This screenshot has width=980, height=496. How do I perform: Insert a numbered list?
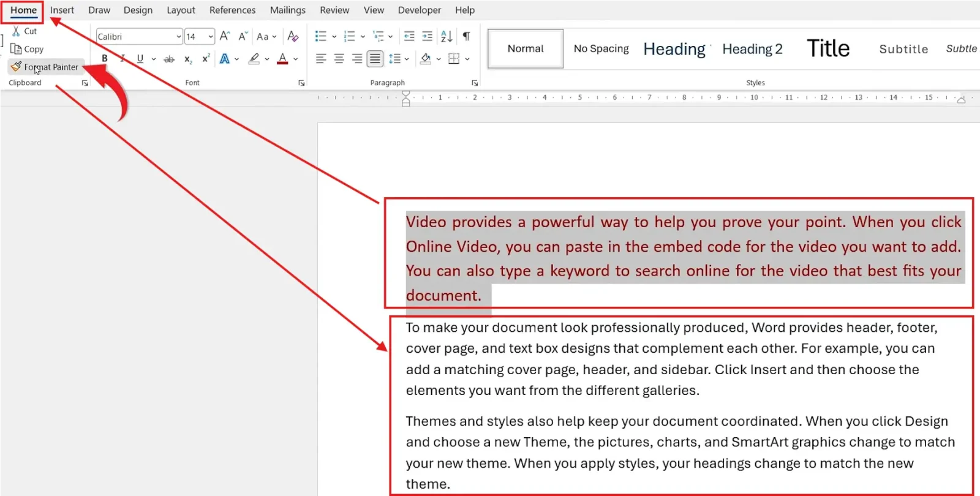pyautogui.click(x=349, y=36)
